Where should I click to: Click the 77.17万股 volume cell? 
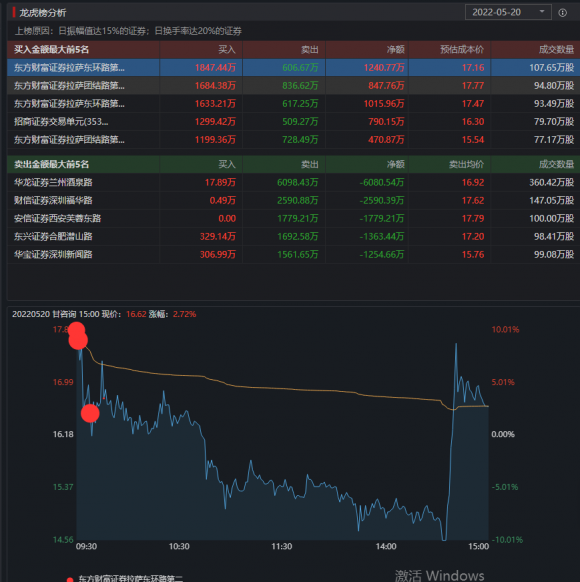point(554,140)
